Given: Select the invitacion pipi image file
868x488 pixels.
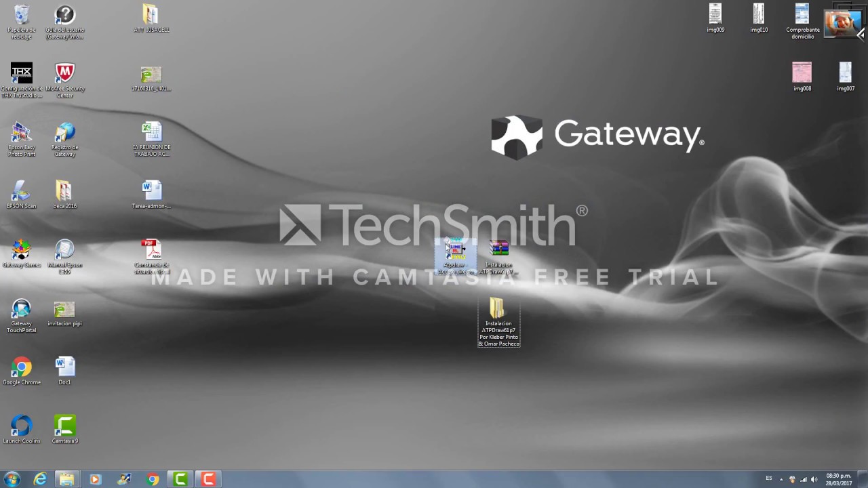Looking at the screenshot, I should (64, 312).
